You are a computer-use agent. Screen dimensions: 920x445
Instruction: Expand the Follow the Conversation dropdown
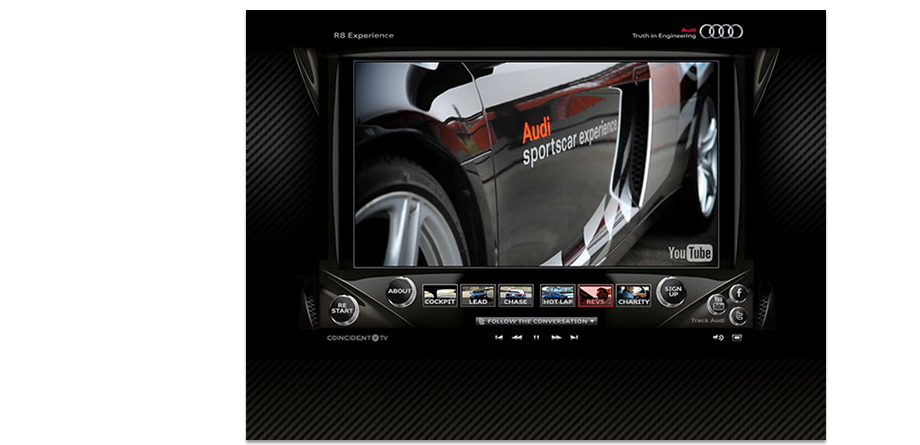pos(537,321)
